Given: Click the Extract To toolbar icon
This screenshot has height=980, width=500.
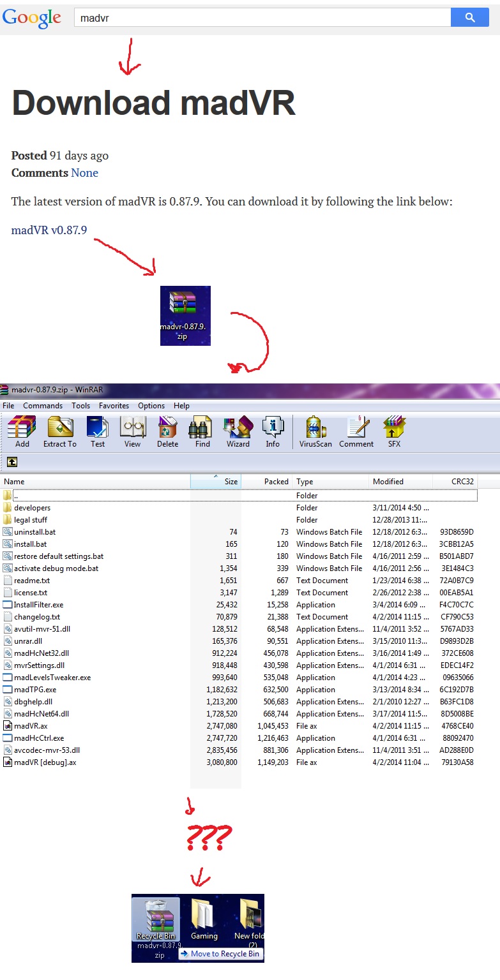Looking at the screenshot, I should (x=60, y=432).
